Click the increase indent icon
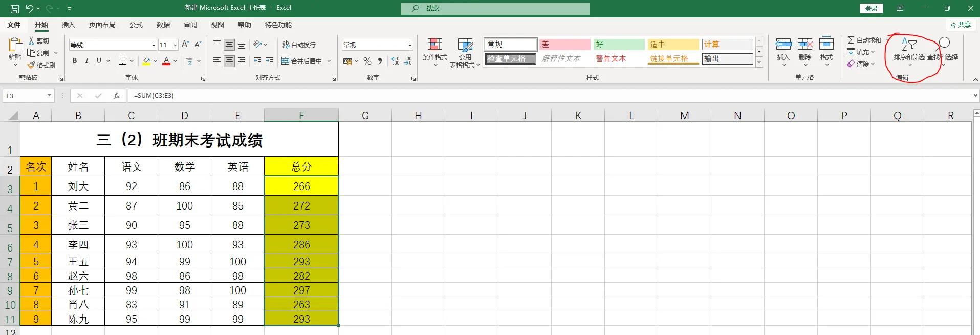 pos(270,61)
